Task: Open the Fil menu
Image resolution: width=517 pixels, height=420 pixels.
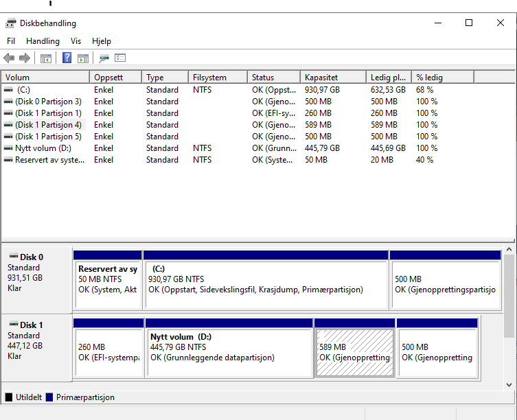Action: (11, 41)
